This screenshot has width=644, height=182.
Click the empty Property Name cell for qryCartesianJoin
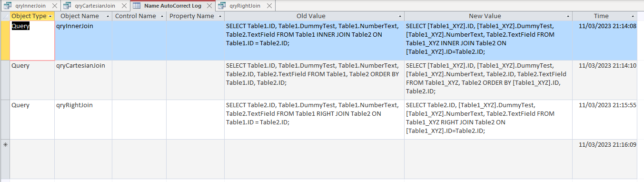tap(195, 80)
